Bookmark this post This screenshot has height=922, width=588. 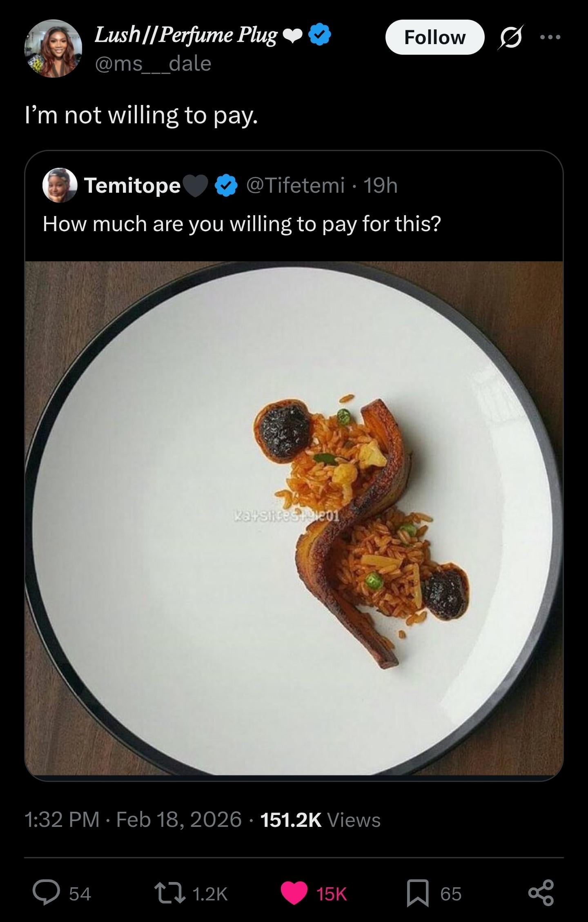[x=418, y=893]
